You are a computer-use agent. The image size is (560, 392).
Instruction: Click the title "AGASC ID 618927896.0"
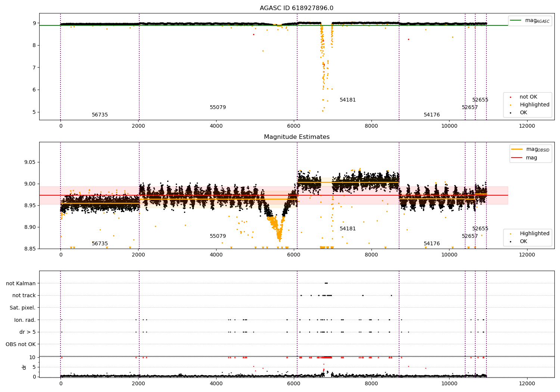296,8
